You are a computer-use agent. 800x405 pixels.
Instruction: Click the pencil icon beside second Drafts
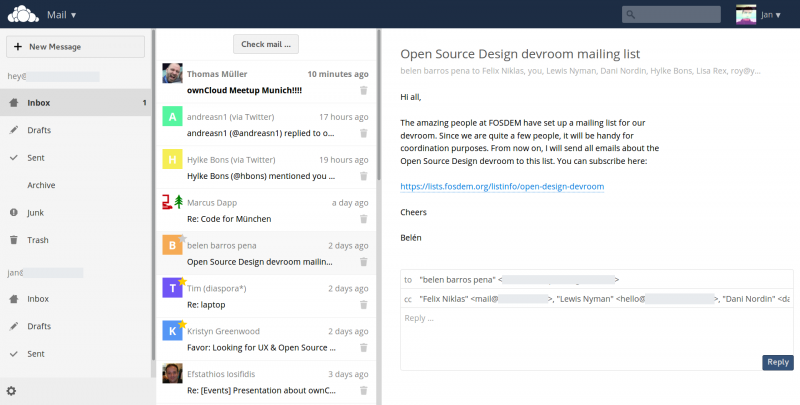click(14, 326)
